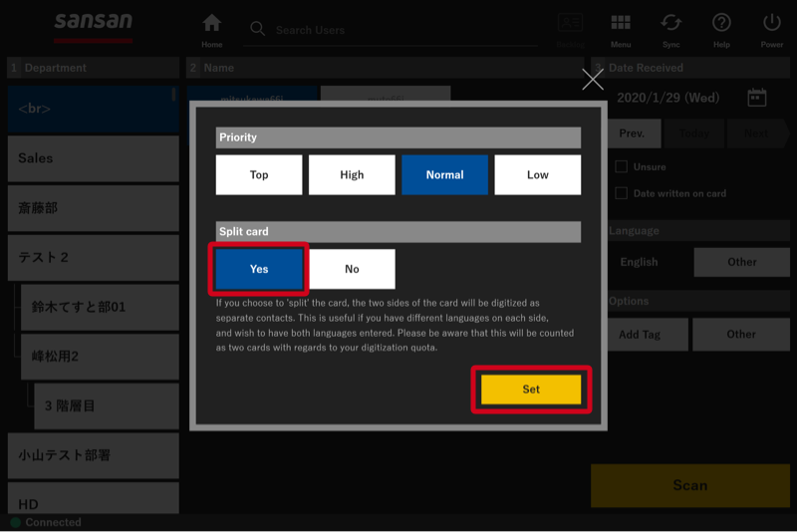Viewport: 797px width, 532px height.
Task: Open the Menu grid icon
Action: (x=621, y=24)
